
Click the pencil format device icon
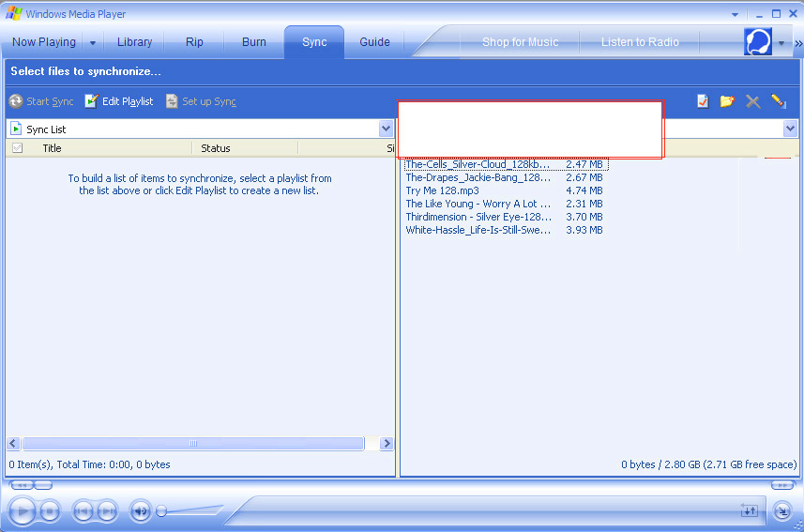(779, 101)
